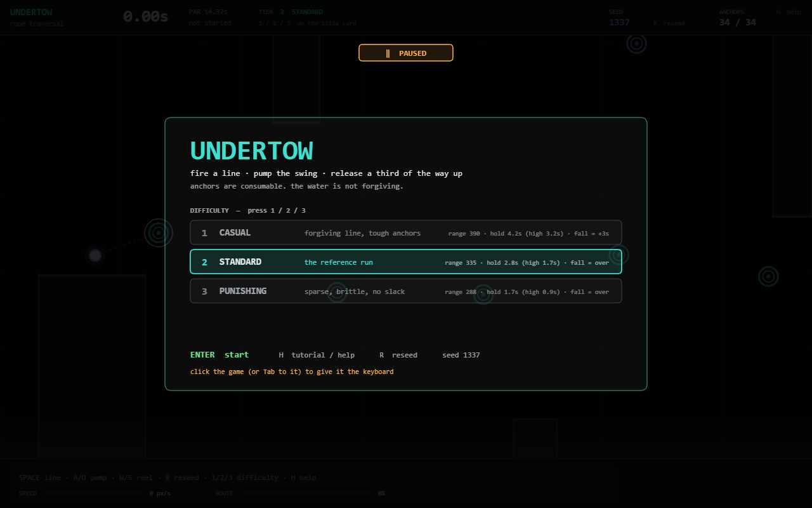Viewport: 812px width, 508px height.
Task: Click the 0.00s run timer
Action: (146, 17)
